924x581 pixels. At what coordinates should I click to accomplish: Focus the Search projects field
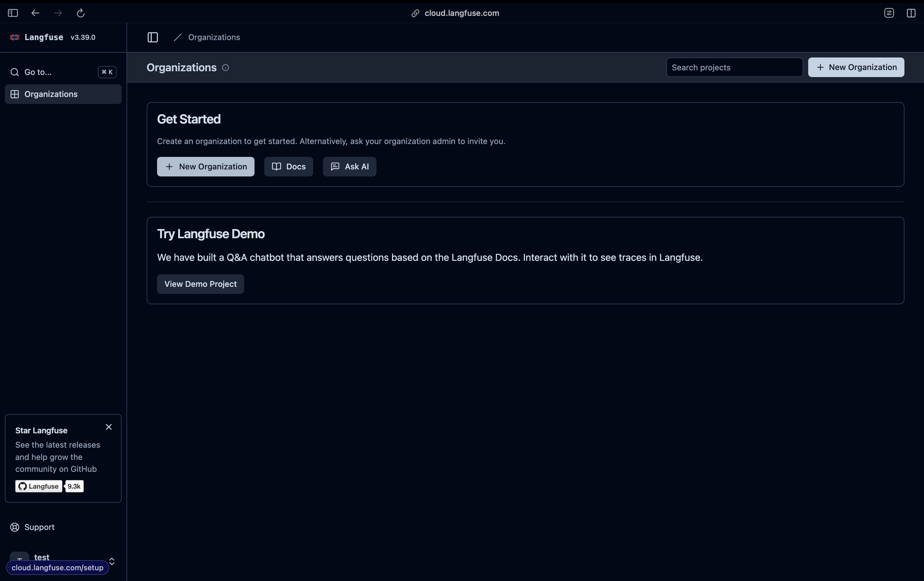coord(735,68)
